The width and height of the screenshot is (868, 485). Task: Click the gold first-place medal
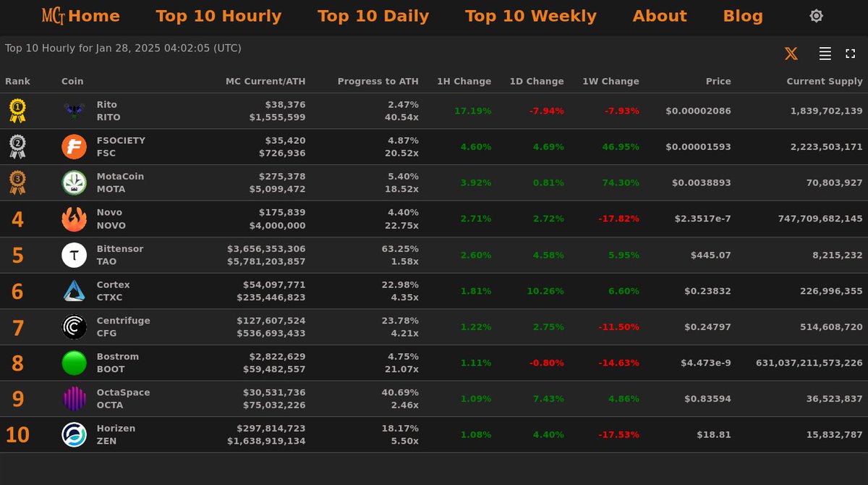click(x=17, y=111)
